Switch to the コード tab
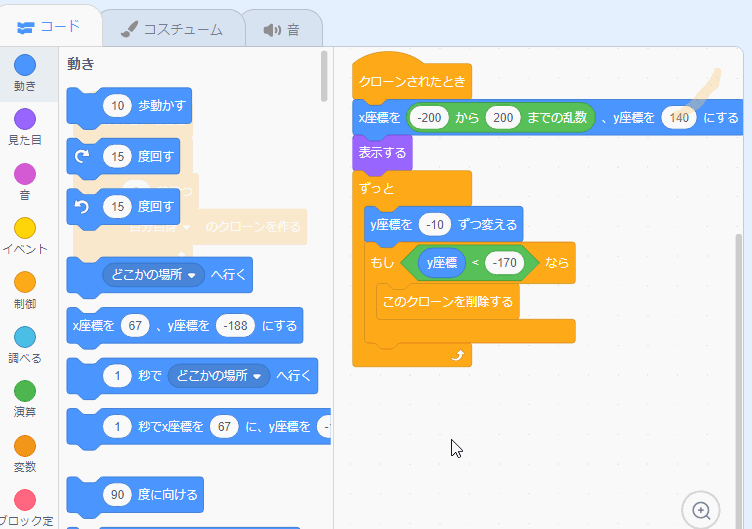This screenshot has width=752, height=529. tap(48, 27)
